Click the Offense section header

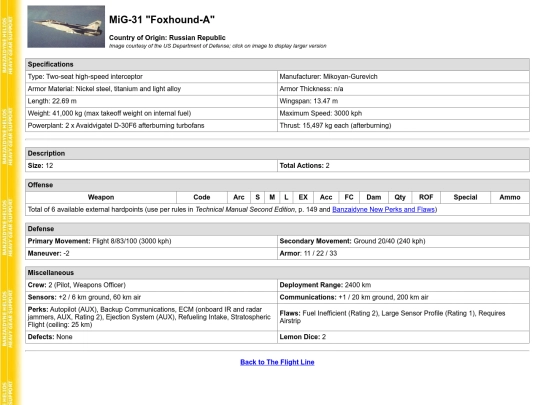(277, 185)
